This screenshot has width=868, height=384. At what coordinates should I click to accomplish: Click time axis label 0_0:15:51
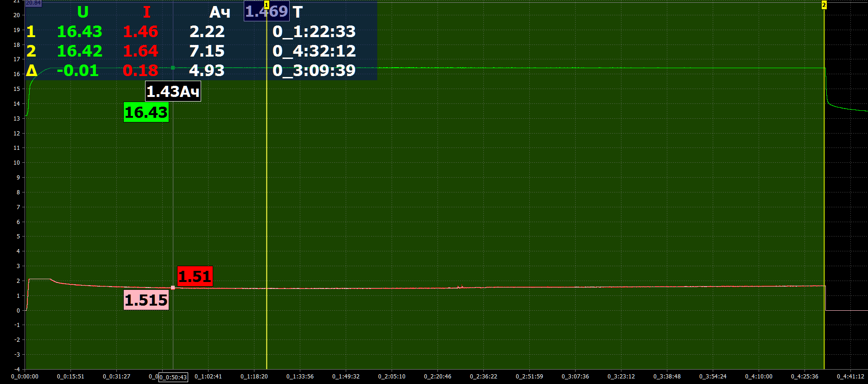(x=70, y=377)
